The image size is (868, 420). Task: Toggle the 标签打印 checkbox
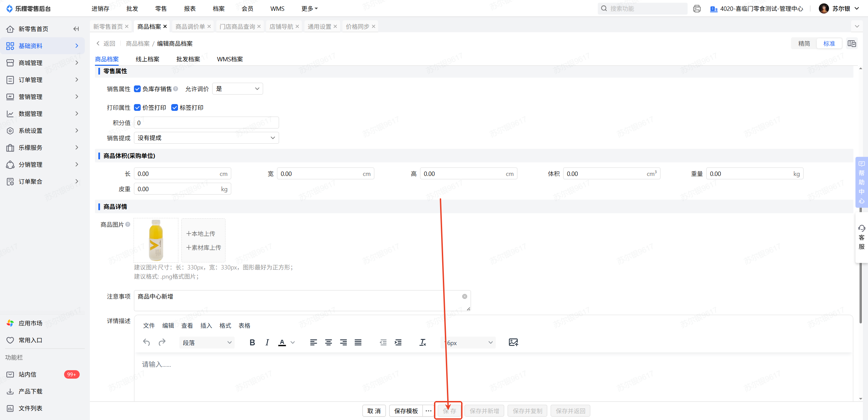click(175, 107)
